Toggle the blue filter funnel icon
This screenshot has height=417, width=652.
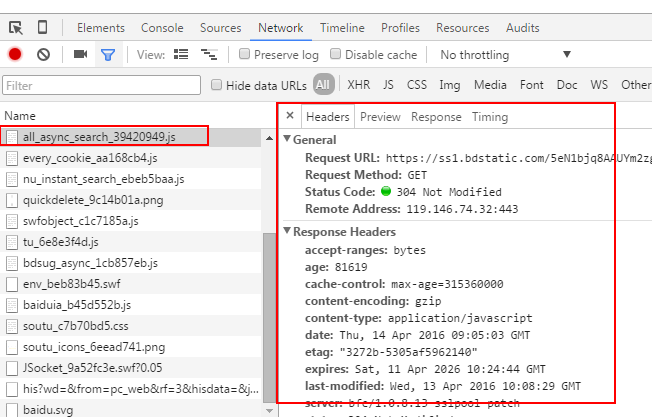tap(108, 55)
